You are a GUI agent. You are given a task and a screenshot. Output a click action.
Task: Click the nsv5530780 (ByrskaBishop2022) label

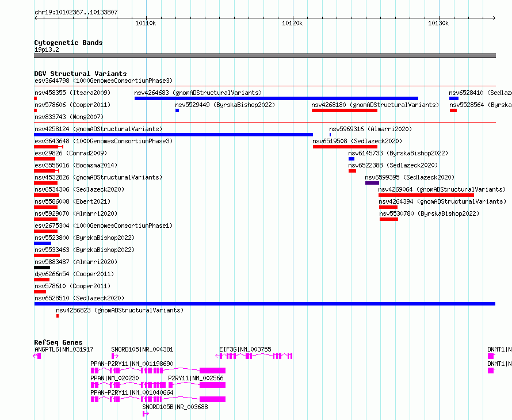[x=429, y=213]
